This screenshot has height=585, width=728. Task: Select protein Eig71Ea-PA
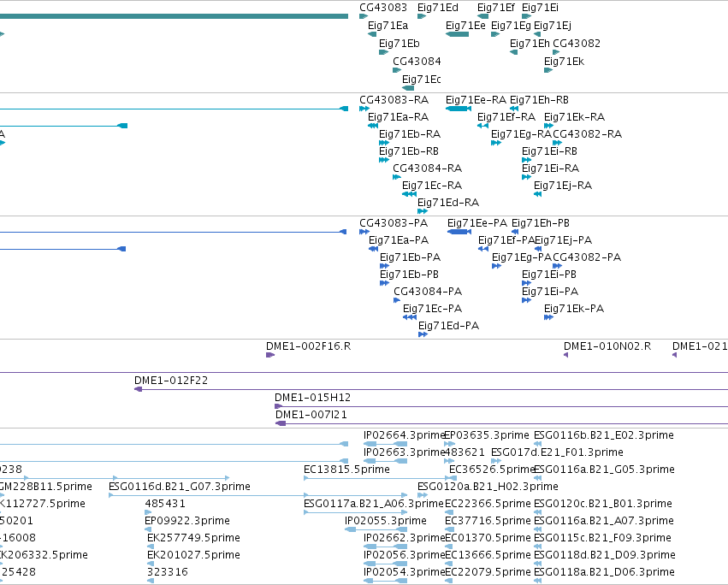(399, 240)
